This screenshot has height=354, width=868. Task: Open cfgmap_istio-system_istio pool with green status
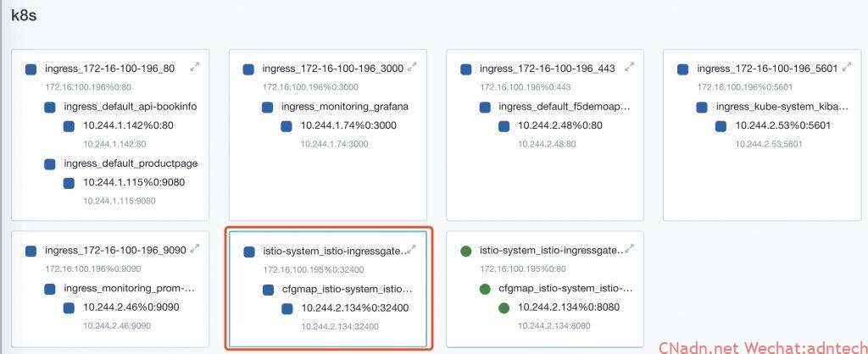[565, 289]
